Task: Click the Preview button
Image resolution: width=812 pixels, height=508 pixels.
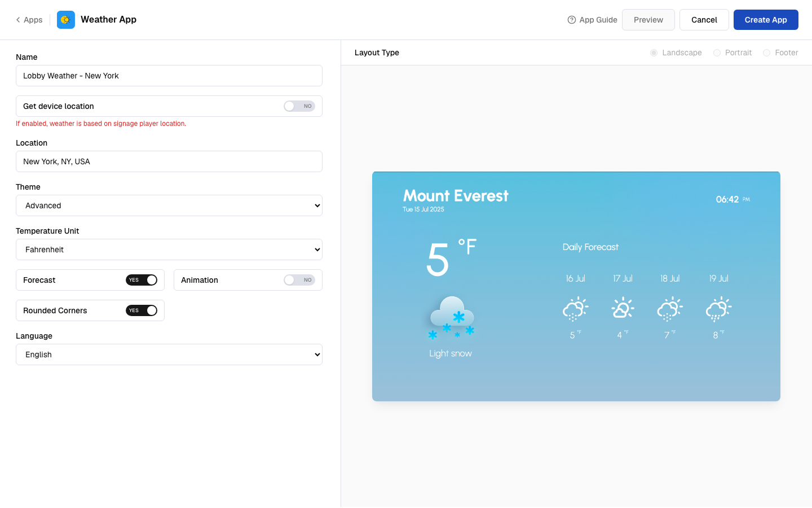Action: tap(648, 20)
